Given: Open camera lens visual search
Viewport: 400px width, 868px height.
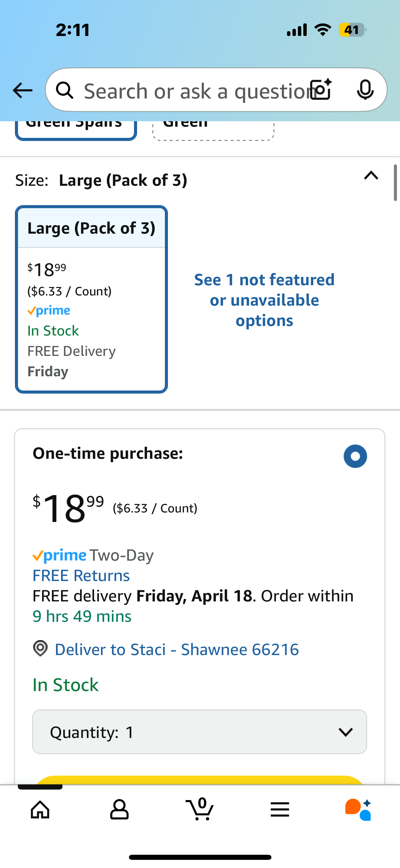Looking at the screenshot, I should tap(321, 90).
